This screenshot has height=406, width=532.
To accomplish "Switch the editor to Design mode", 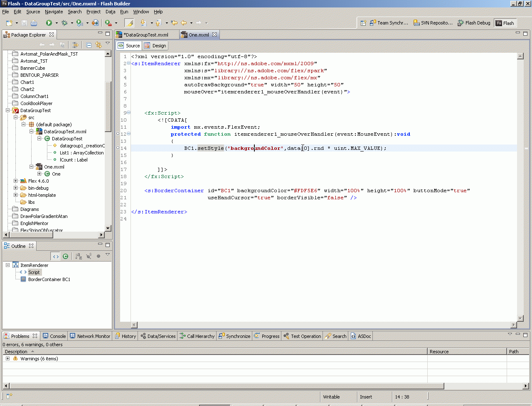I will (155, 46).
